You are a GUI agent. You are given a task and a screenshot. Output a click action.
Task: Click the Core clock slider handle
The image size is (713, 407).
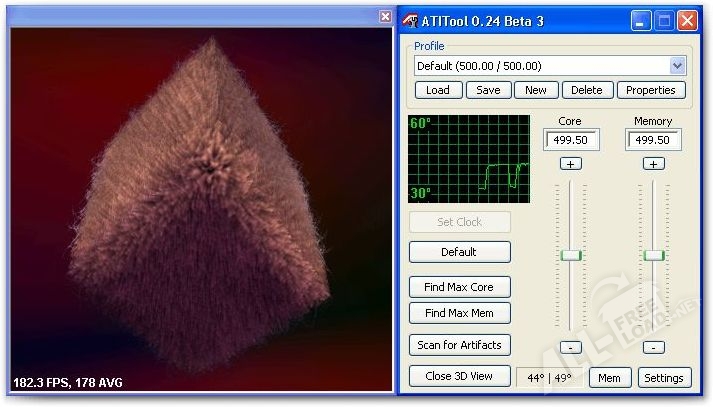(571, 256)
